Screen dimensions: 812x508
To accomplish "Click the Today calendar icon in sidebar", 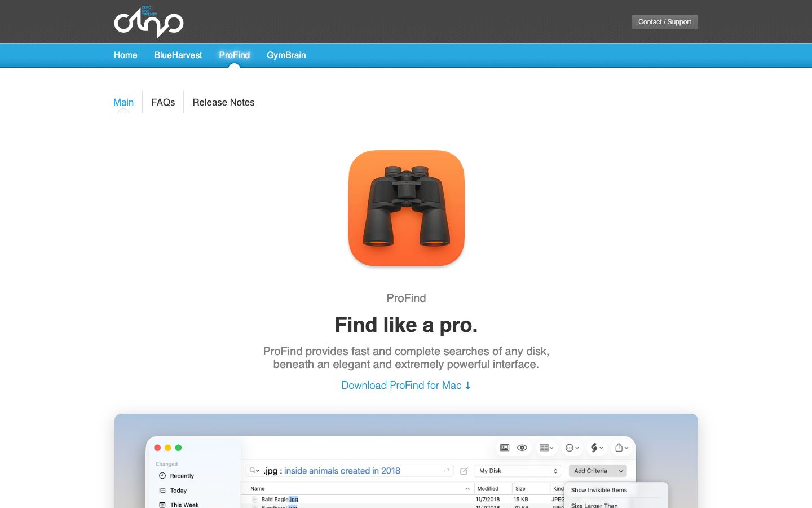I will pyautogui.click(x=162, y=491).
